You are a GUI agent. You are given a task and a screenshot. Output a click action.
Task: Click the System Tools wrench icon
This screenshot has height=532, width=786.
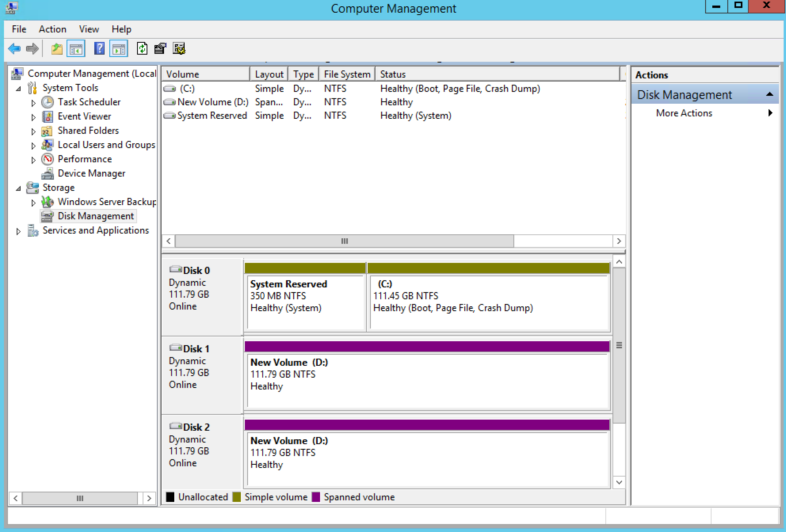click(32, 88)
